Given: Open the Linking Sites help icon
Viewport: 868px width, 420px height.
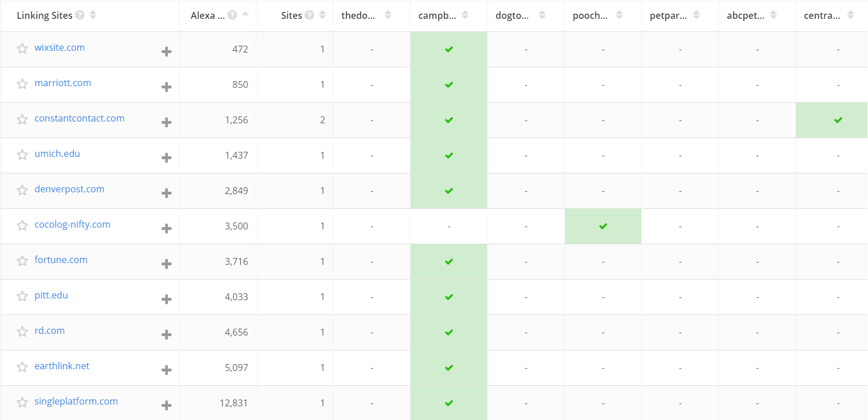Looking at the screenshot, I should click(x=80, y=15).
